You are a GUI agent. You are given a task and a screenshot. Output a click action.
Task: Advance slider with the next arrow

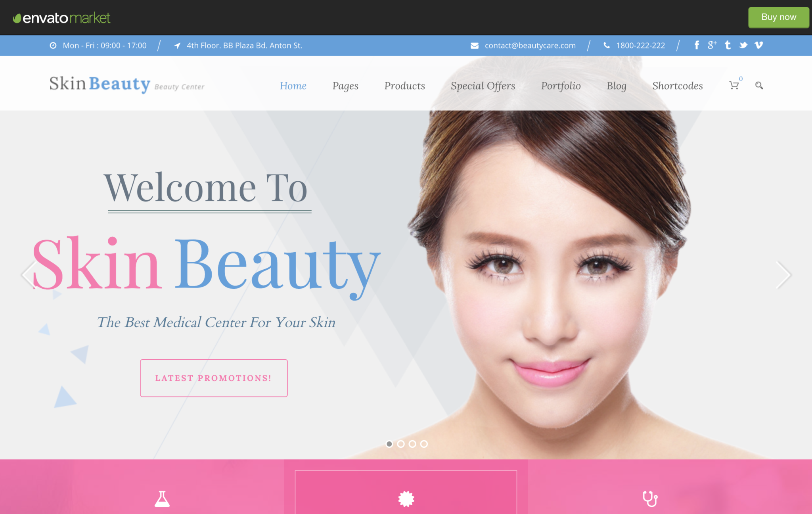point(783,275)
